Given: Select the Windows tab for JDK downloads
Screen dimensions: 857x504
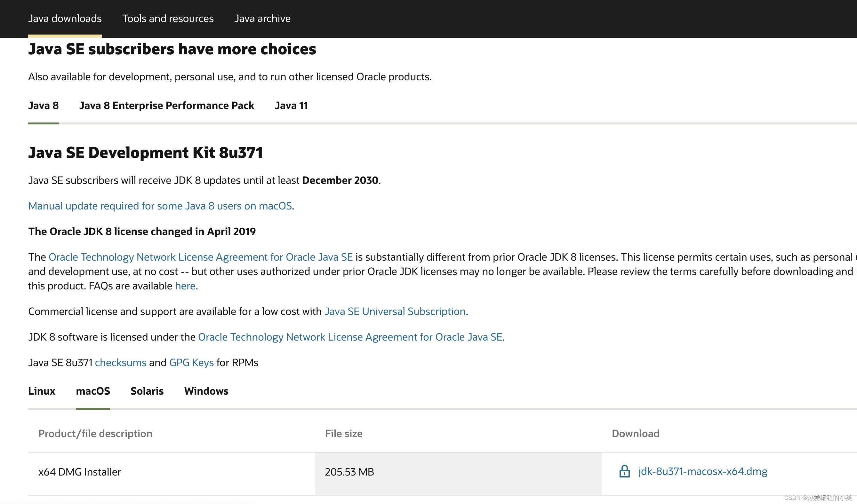Looking at the screenshot, I should [x=206, y=390].
